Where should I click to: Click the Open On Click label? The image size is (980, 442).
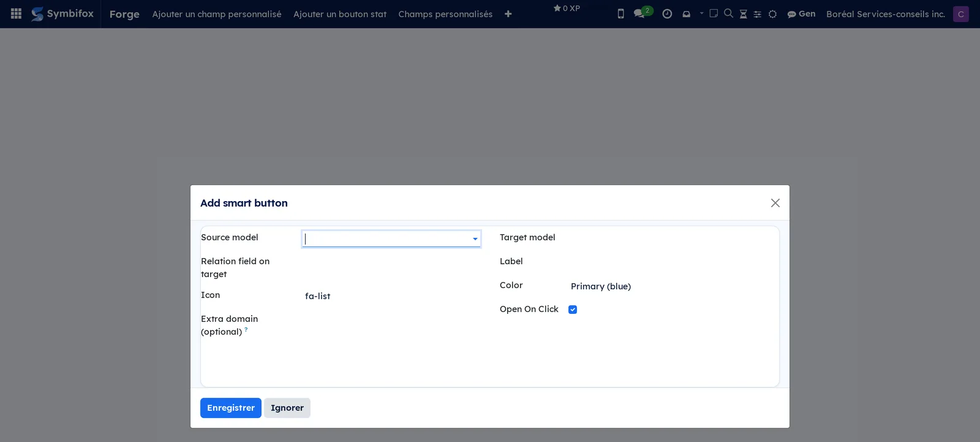click(x=529, y=309)
